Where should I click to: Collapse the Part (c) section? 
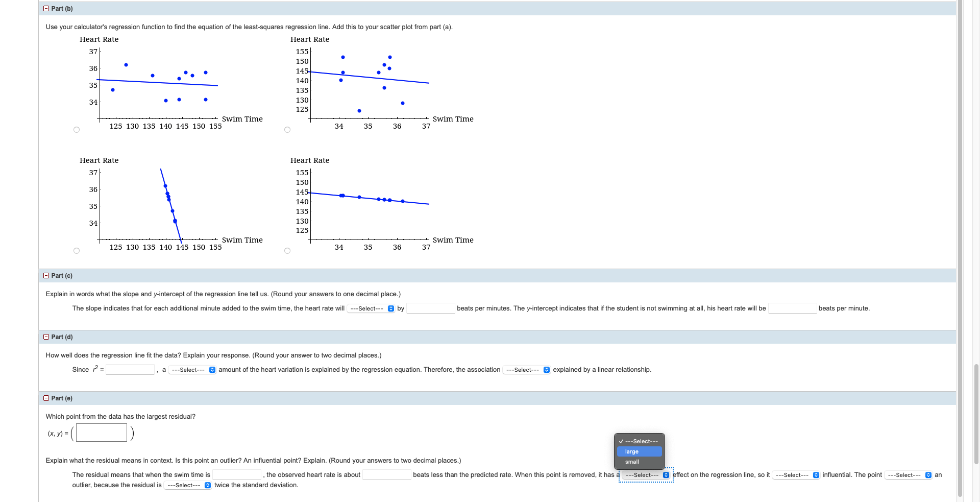click(x=46, y=275)
